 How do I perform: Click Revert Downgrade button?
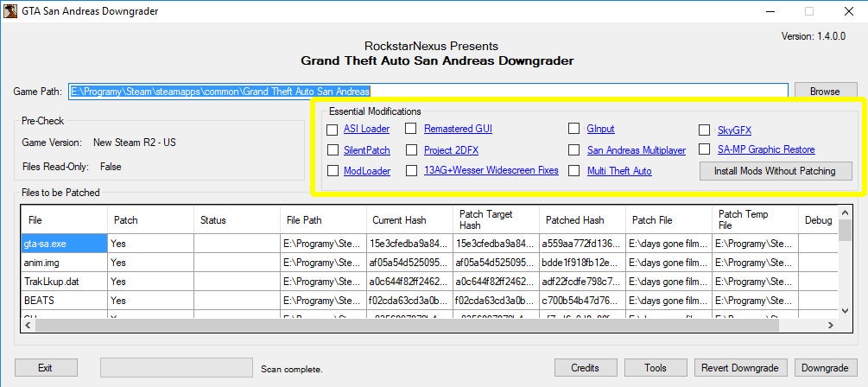pos(739,368)
